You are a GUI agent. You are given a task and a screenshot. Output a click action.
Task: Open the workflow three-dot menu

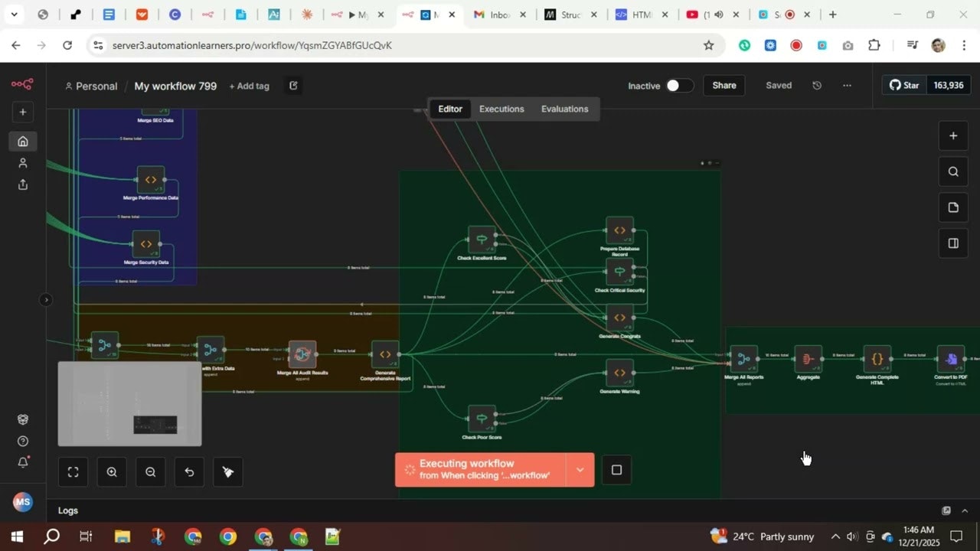tap(847, 86)
